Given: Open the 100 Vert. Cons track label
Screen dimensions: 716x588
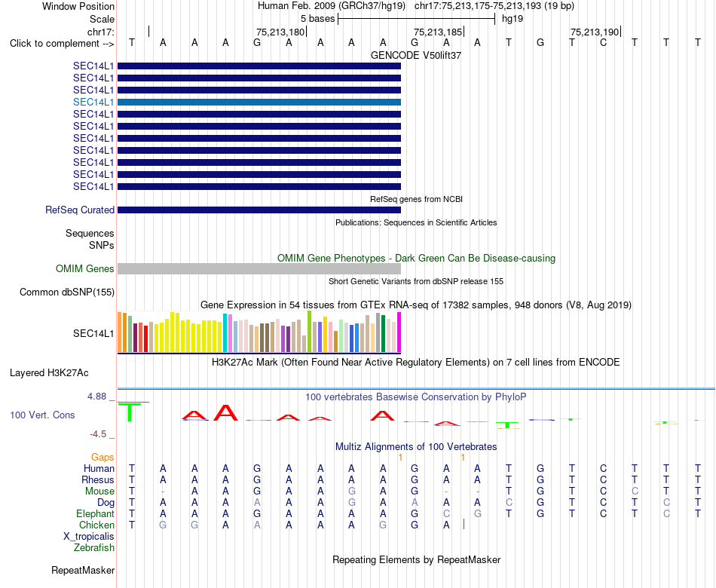Looking at the screenshot, I should pyautogui.click(x=42, y=415).
